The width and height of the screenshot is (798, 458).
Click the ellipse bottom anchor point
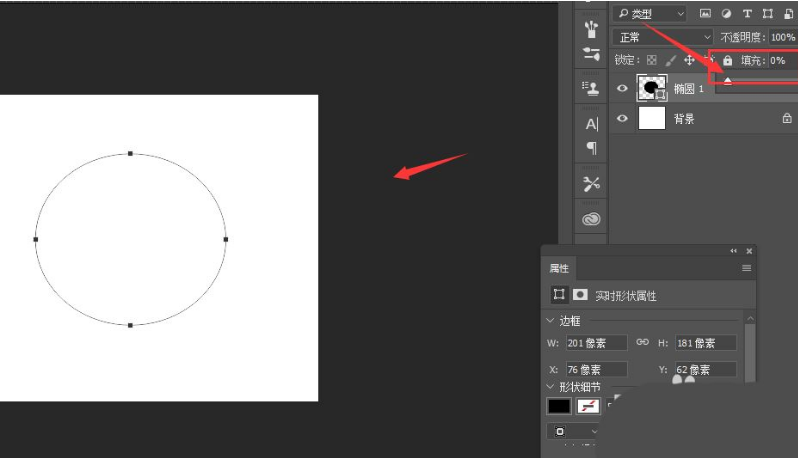[x=130, y=325]
